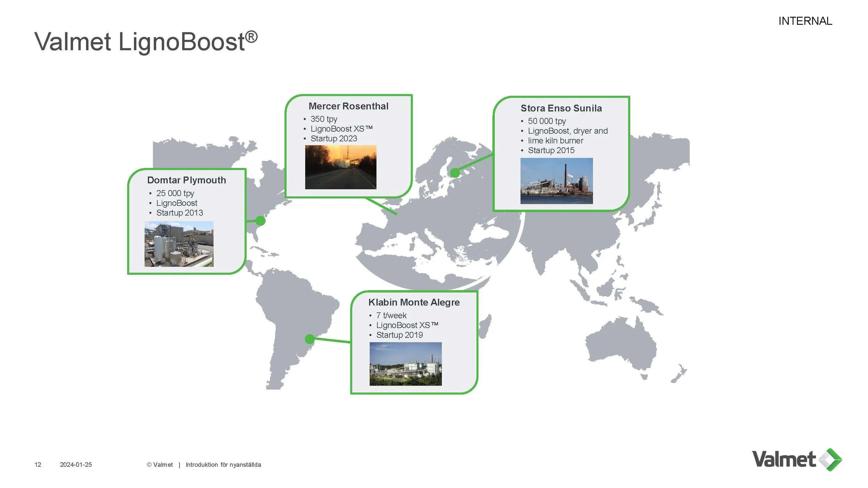Click the Stora Enso Sunila map marker dot
This screenshot has width=868, height=488.
pos(454,173)
